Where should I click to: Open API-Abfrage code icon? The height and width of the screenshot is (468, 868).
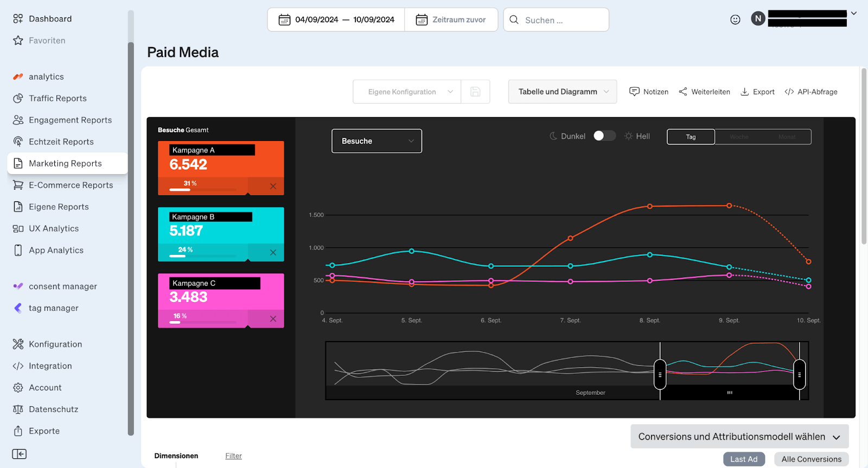[789, 92]
